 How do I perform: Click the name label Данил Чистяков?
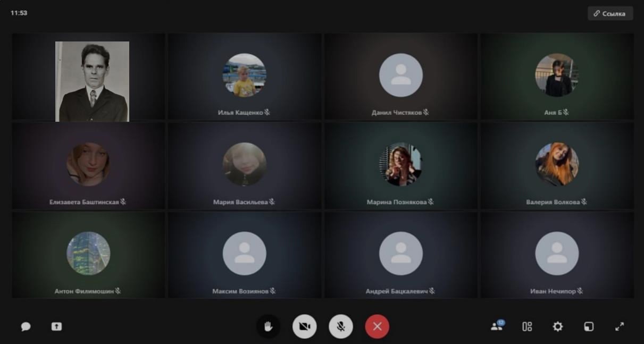pyautogui.click(x=397, y=113)
